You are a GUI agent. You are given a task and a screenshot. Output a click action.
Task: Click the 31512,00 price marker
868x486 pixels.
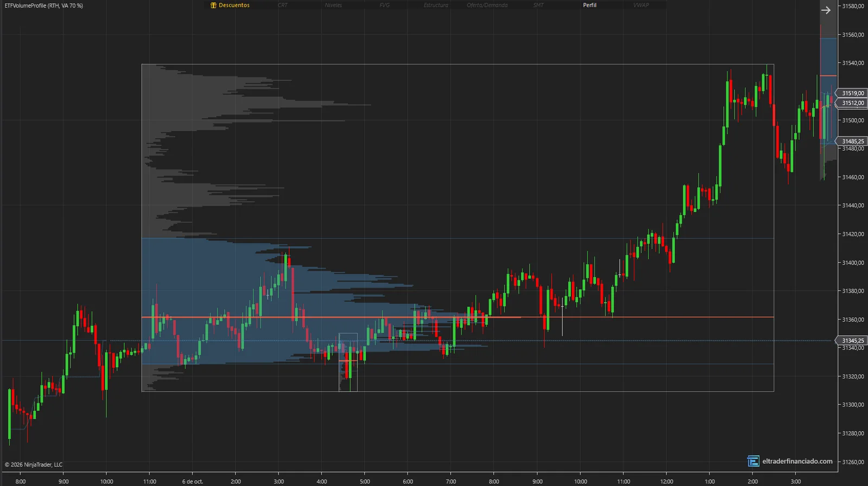point(852,103)
